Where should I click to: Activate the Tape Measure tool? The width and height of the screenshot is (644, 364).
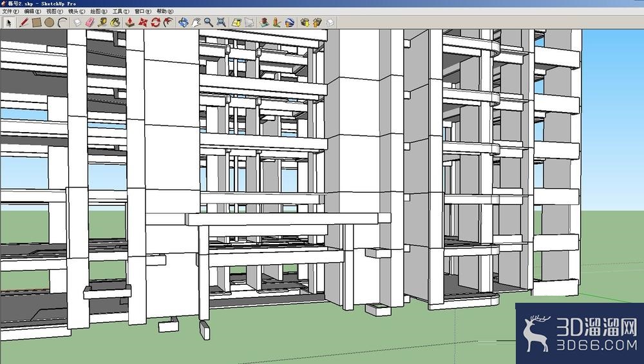pos(102,23)
